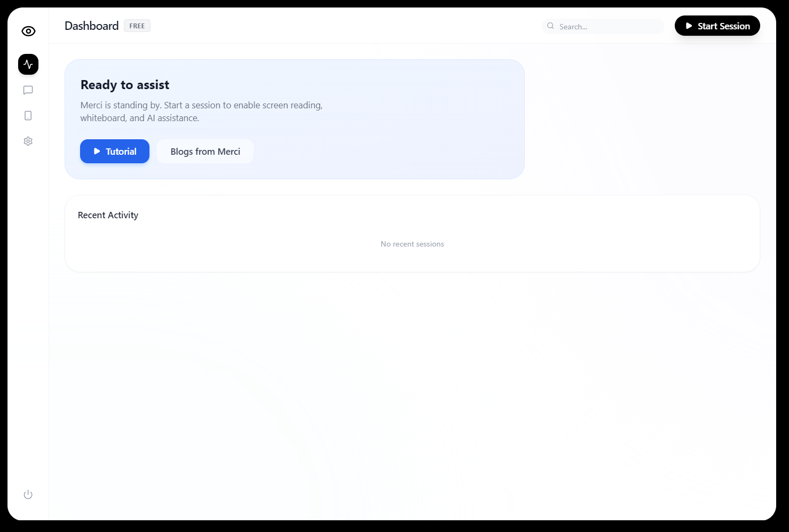This screenshot has height=532, width=789.
Task: Click the Merci eye logo
Action: point(28,31)
